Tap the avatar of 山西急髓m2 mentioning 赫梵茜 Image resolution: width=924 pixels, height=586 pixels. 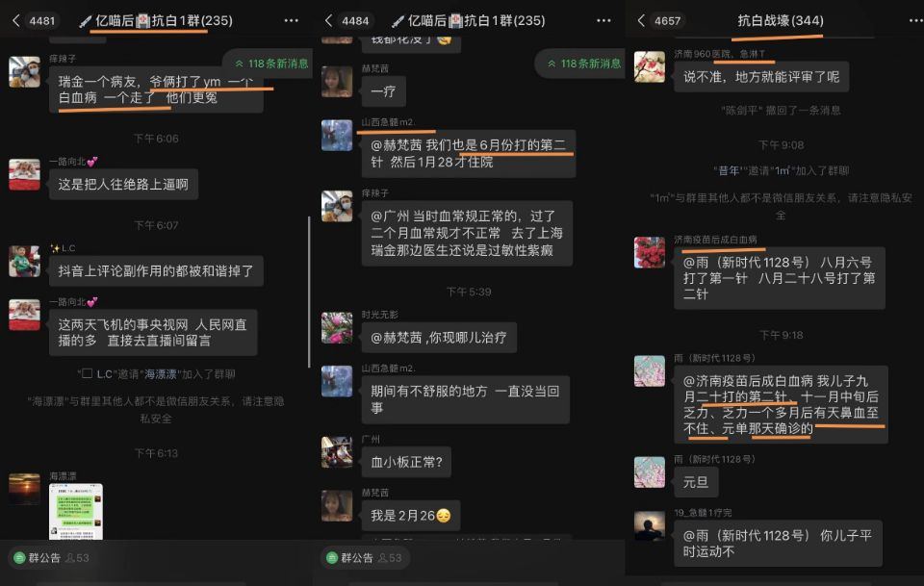[337, 136]
